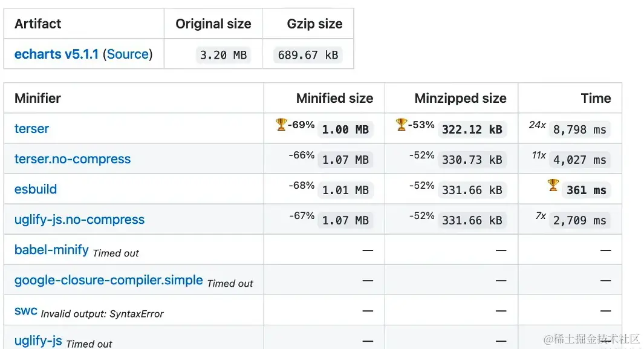The height and width of the screenshot is (349, 644).
Task: Open the Source link
Action: coord(128,54)
